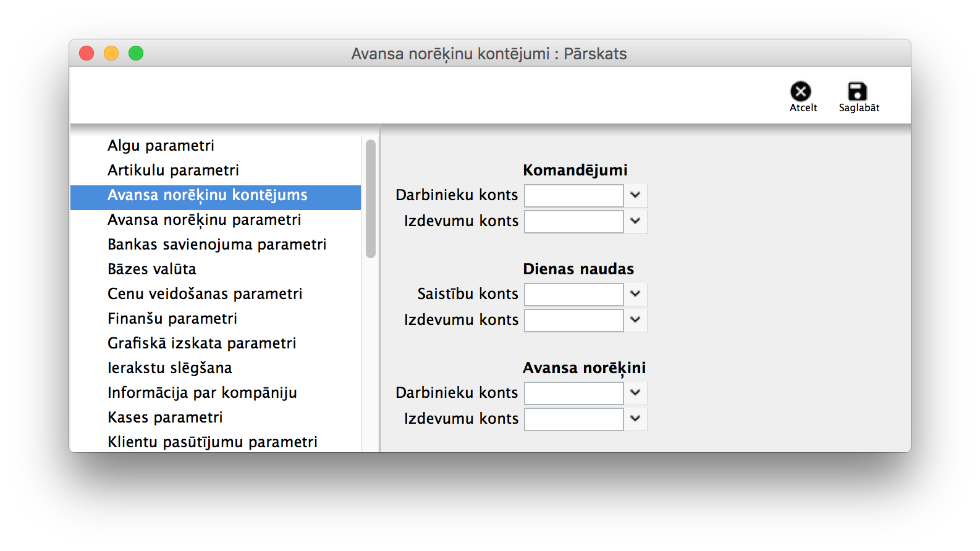Click the Atcelt cancel icon
The image size is (980, 551).
[801, 92]
